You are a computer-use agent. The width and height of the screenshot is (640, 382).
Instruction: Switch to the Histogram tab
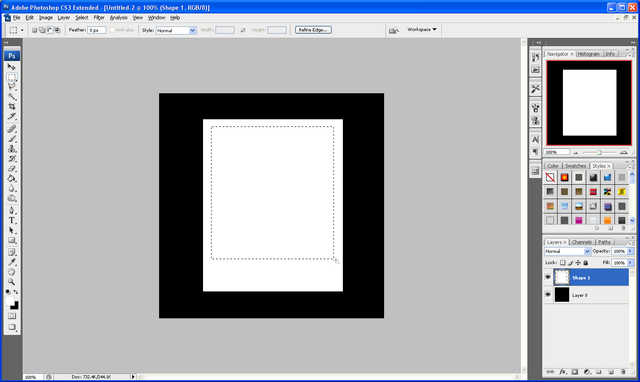click(x=588, y=54)
